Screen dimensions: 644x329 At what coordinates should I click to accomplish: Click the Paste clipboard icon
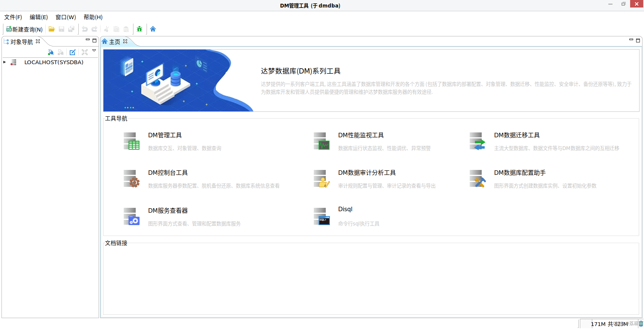(x=126, y=29)
